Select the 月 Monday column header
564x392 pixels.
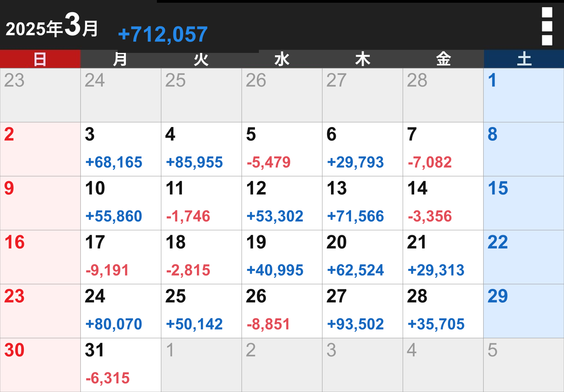[x=121, y=59]
